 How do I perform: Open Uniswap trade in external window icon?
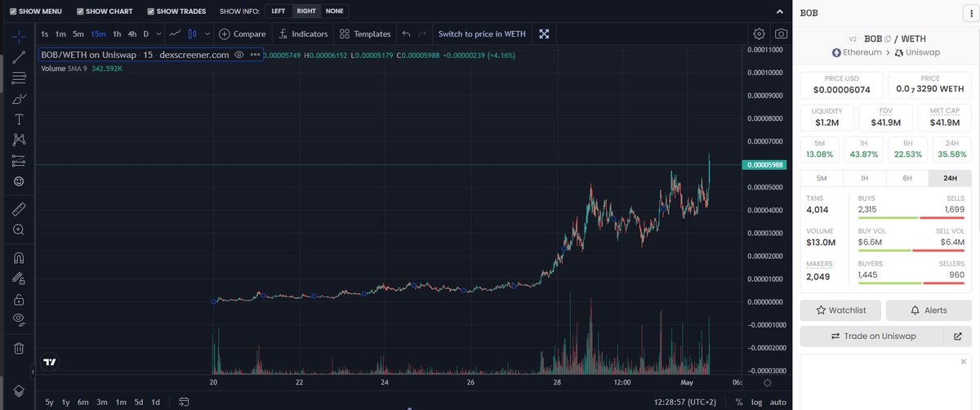958,336
